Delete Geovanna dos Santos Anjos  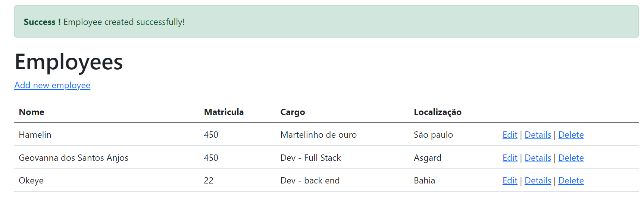tap(571, 158)
